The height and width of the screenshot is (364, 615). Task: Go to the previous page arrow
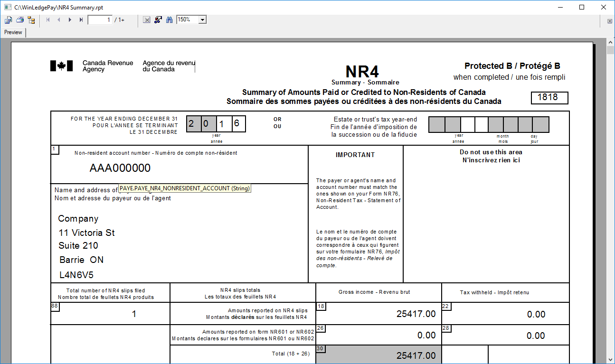click(x=59, y=20)
